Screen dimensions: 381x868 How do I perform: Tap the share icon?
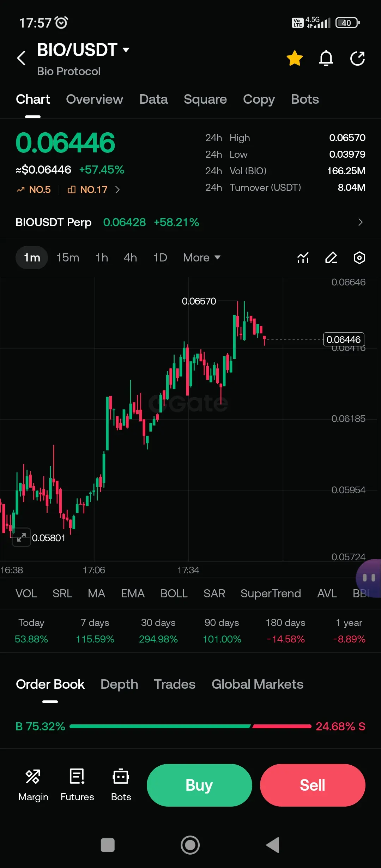(357, 58)
